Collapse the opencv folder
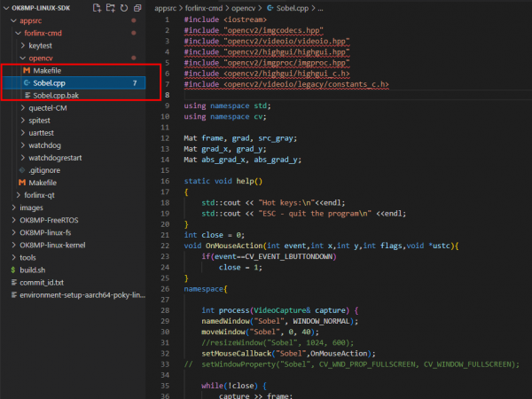 click(x=21, y=57)
